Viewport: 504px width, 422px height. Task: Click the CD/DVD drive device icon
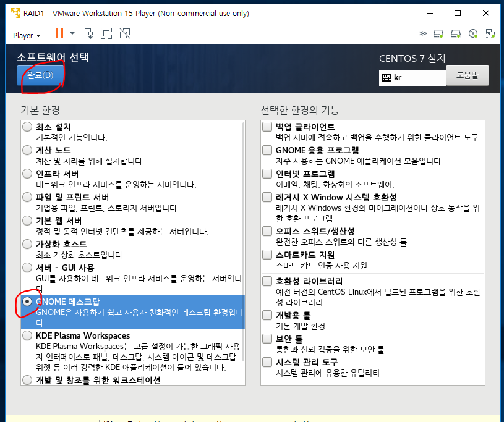pos(473,34)
